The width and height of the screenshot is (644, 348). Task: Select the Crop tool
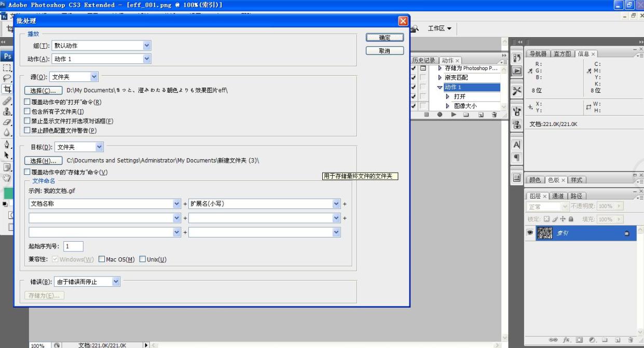[7, 89]
